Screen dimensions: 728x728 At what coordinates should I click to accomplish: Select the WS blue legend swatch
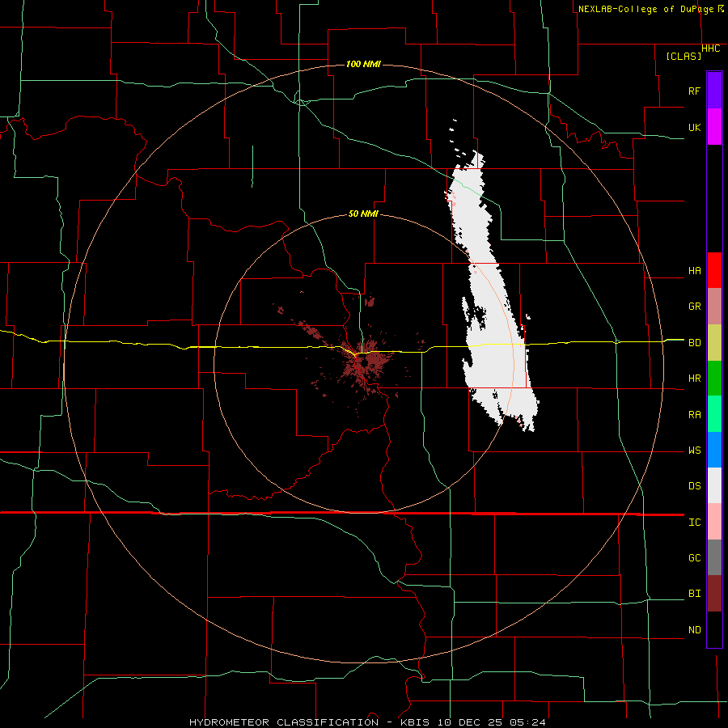pos(714,450)
